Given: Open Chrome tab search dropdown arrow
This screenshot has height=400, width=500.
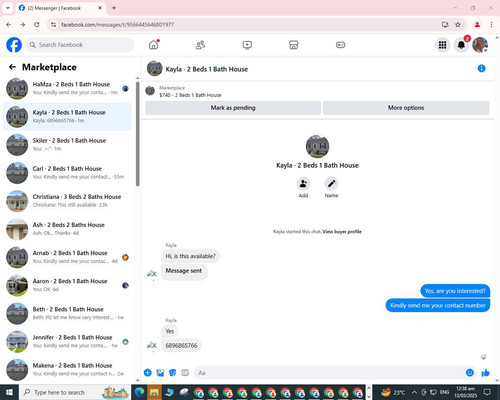Looking at the screenshot, I should (x=8, y=8).
